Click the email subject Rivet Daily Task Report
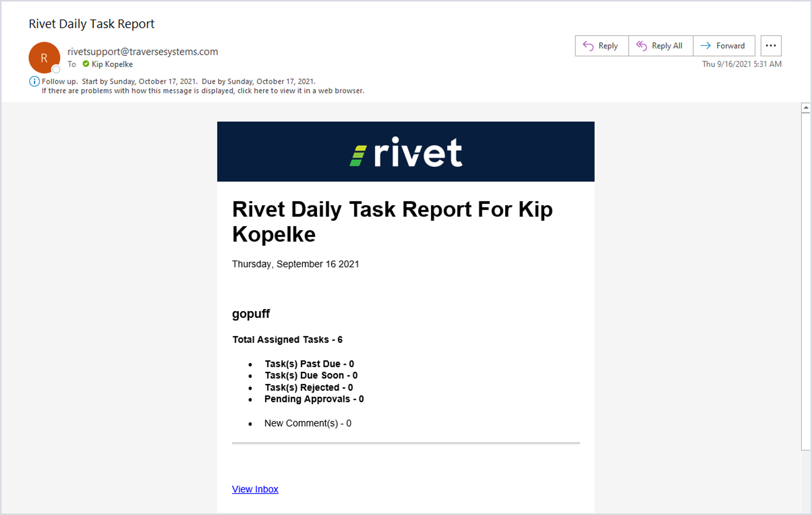This screenshot has width=812, height=515. click(x=91, y=24)
